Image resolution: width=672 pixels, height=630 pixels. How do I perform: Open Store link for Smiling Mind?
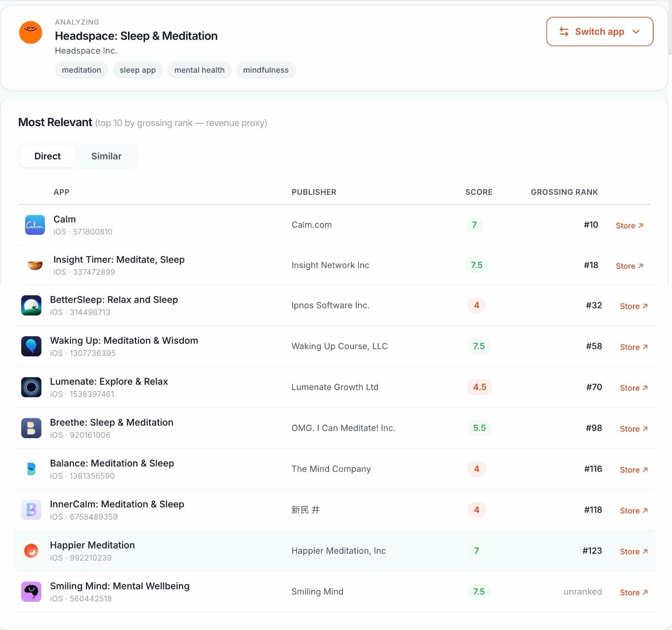click(x=634, y=592)
